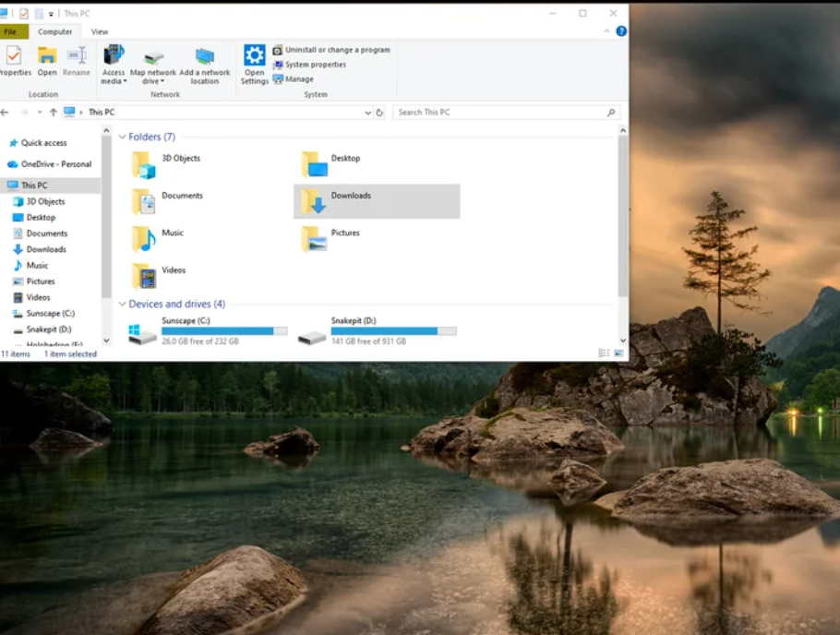
Task: Click Add a network location icon
Action: tap(205, 56)
